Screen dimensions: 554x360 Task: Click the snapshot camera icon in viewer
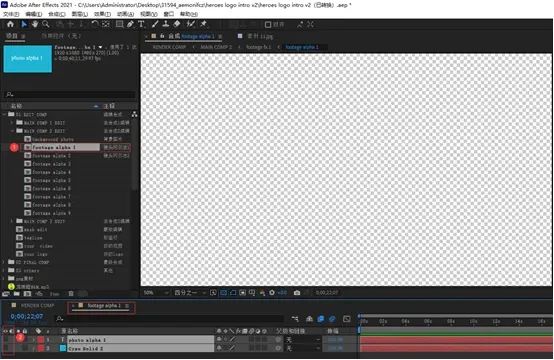(297, 293)
